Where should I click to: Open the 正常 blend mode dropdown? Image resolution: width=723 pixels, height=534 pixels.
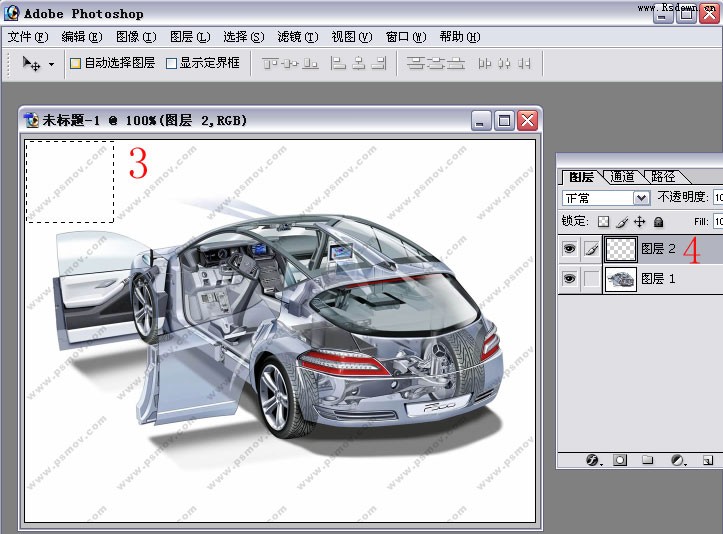[x=606, y=198]
